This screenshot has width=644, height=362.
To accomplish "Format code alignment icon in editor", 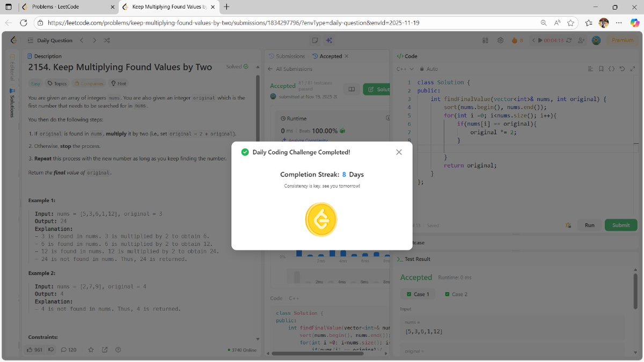I will [x=591, y=69].
